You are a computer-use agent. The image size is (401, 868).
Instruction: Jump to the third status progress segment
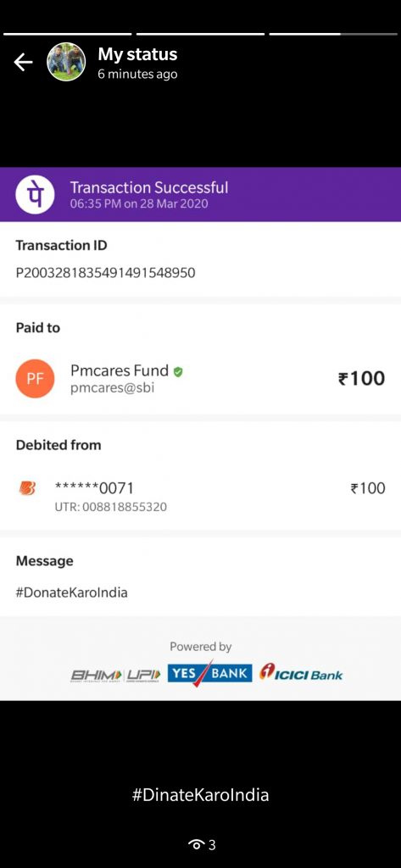(333, 34)
